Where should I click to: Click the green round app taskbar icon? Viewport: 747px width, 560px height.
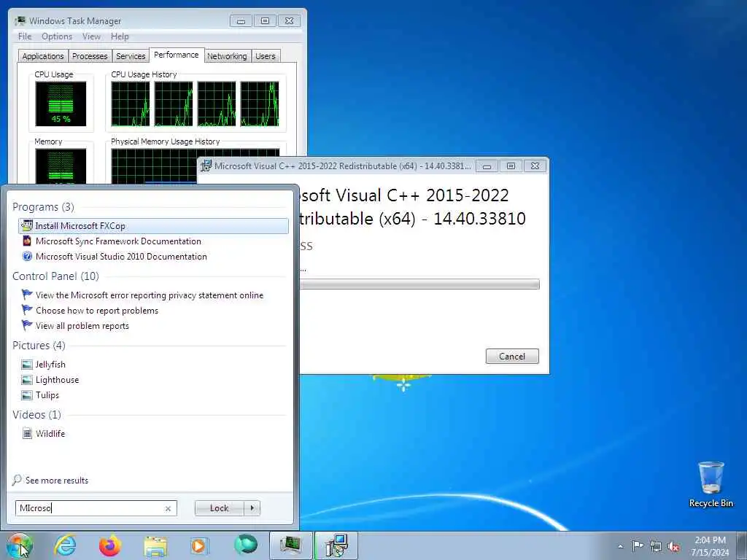click(245, 545)
